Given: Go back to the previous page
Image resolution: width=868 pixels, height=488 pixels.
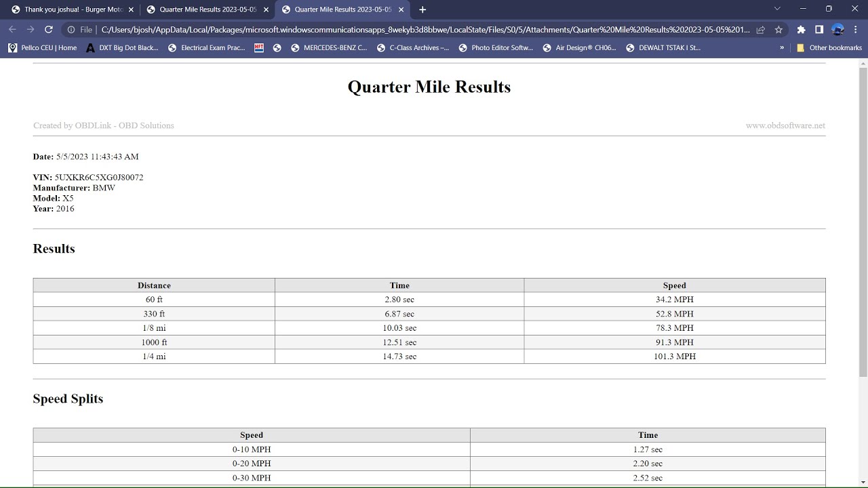Looking at the screenshot, I should coord(12,30).
